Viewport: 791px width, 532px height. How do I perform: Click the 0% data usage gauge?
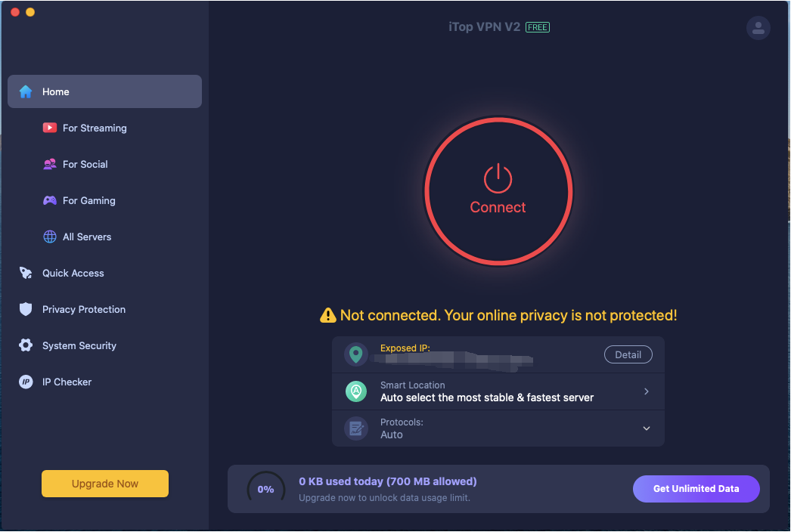266,489
